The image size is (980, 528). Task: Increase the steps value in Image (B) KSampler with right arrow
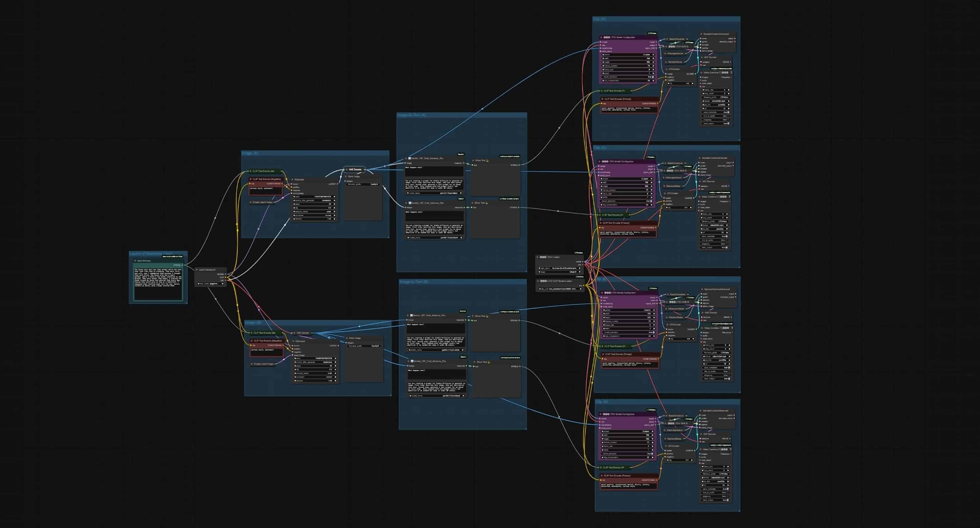[335, 366]
